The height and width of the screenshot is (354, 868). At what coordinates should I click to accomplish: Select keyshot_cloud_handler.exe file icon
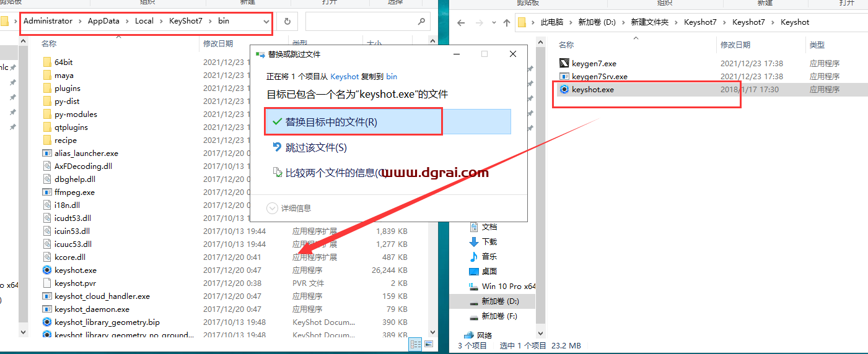[47, 296]
